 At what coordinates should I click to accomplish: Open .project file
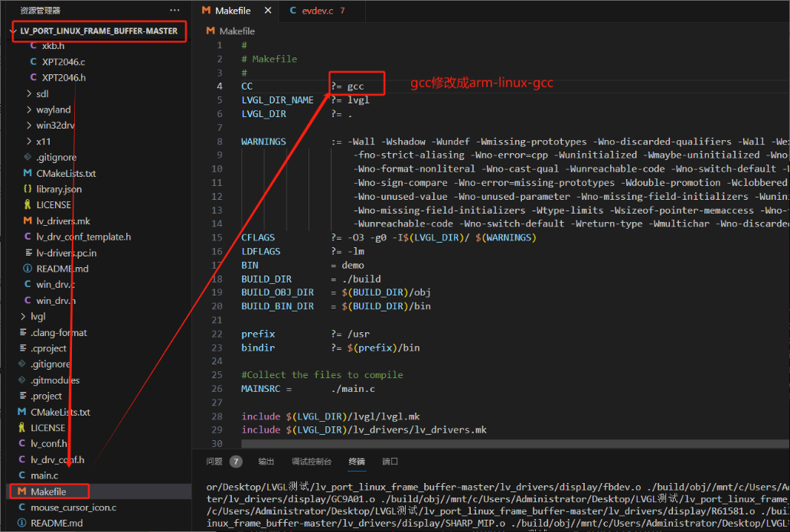(47, 397)
